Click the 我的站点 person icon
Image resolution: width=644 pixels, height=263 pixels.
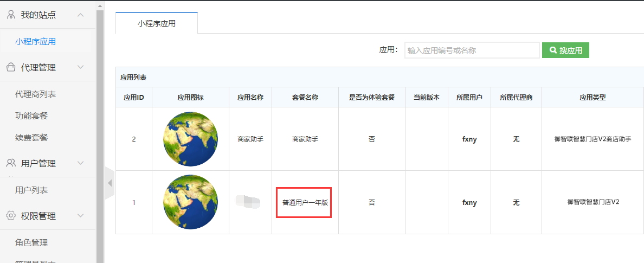coord(11,15)
